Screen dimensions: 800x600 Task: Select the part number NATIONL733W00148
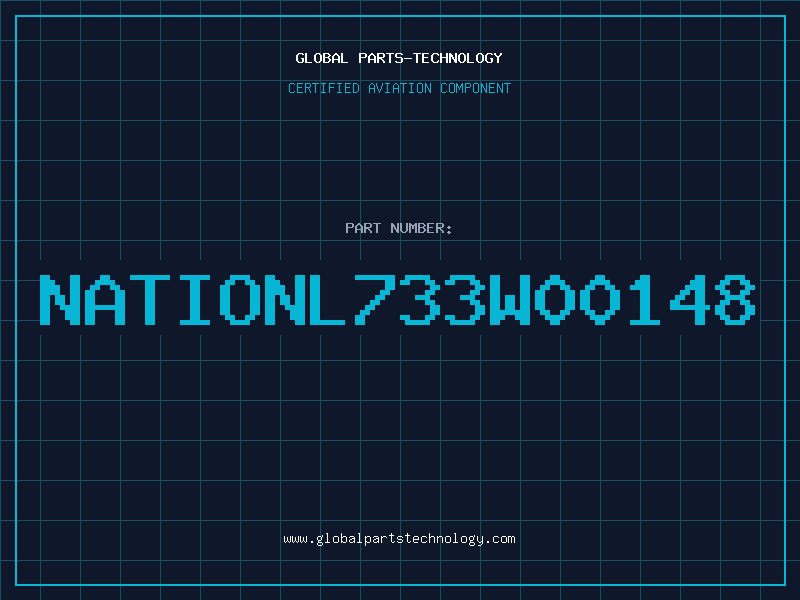point(397,299)
